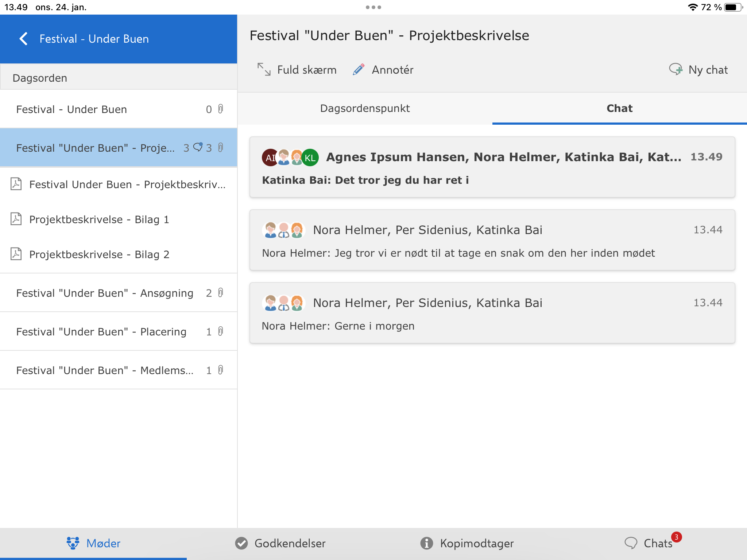Click the Annotér pencil icon
747x560 pixels.
[359, 69]
